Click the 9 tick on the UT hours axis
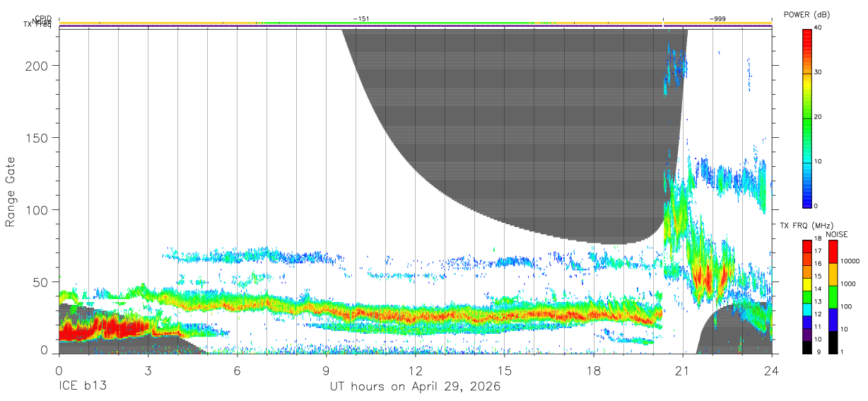868x401 pixels. pyautogui.click(x=327, y=370)
